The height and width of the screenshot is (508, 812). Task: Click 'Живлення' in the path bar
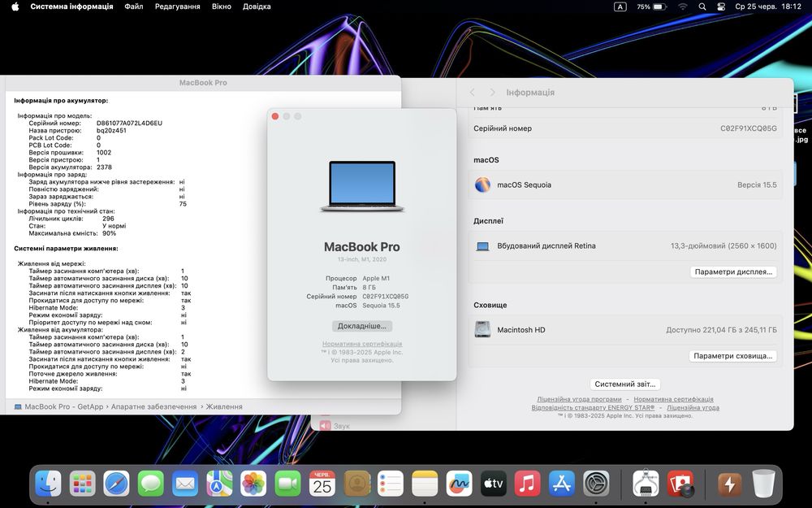coord(224,406)
